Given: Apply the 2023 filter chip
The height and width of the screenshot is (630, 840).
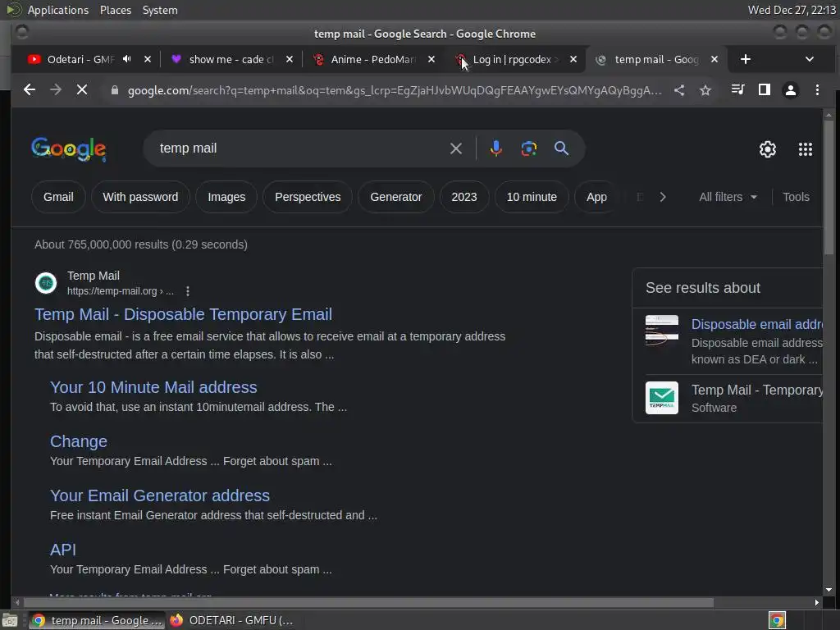Looking at the screenshot, I should coord(464,197).
